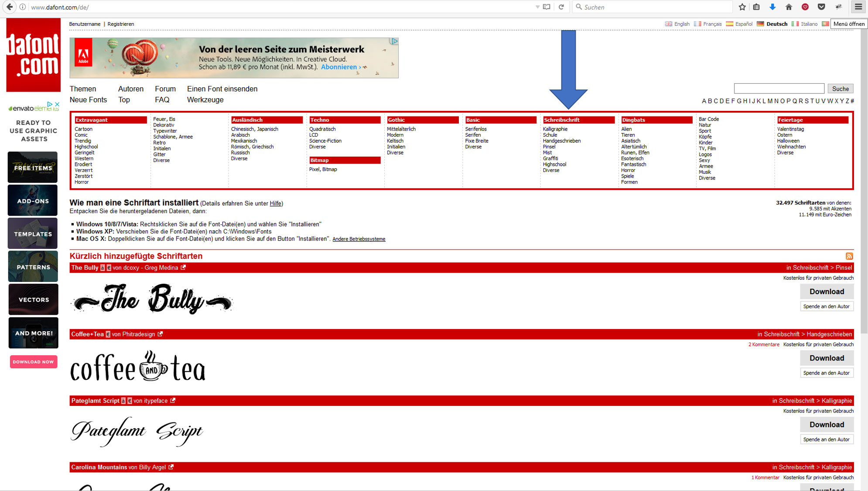This screenshot has height=491, width=868.
Task: Click the AdChoices icon on Adobe banner
Action: coord(394,41)
